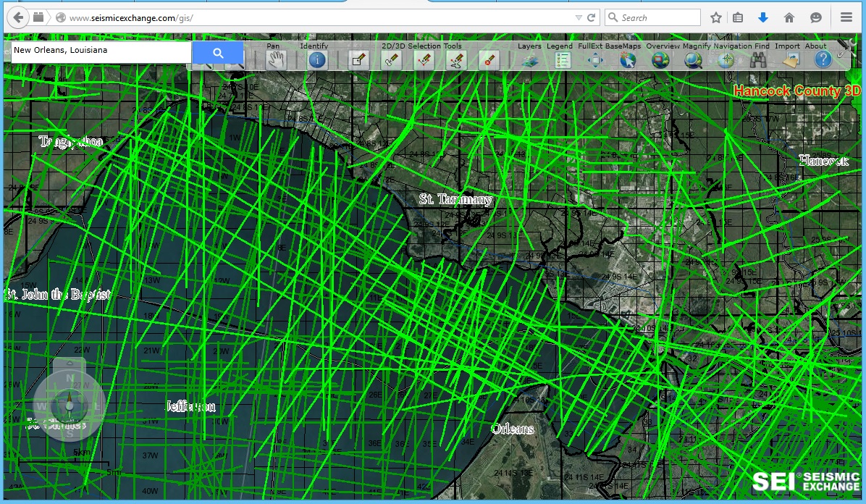
Task: Open the Find binoculars tool
Action: click(x=758, y=59)
